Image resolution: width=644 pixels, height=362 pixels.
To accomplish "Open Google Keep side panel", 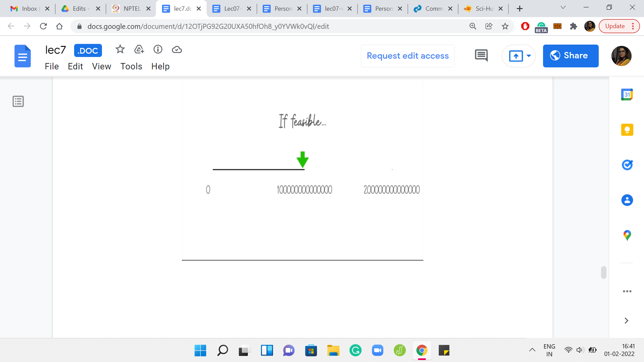I will pyautogui.click(x=627, y=130).
